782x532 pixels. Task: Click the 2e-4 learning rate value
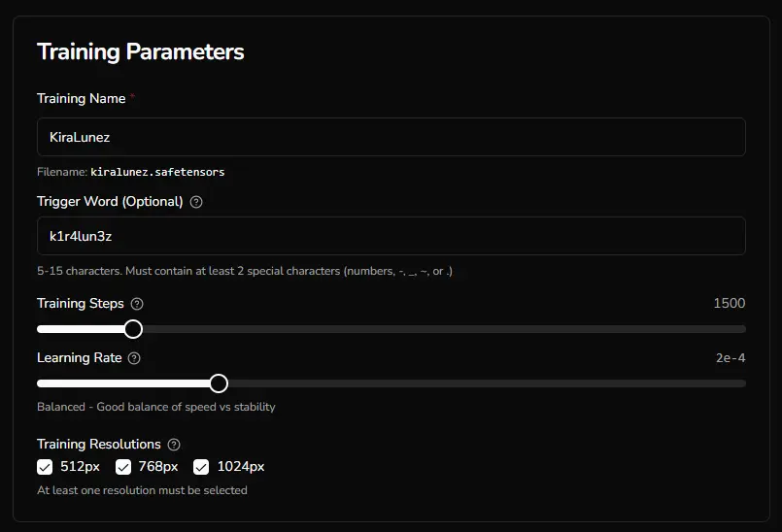(x=731, y=357)
